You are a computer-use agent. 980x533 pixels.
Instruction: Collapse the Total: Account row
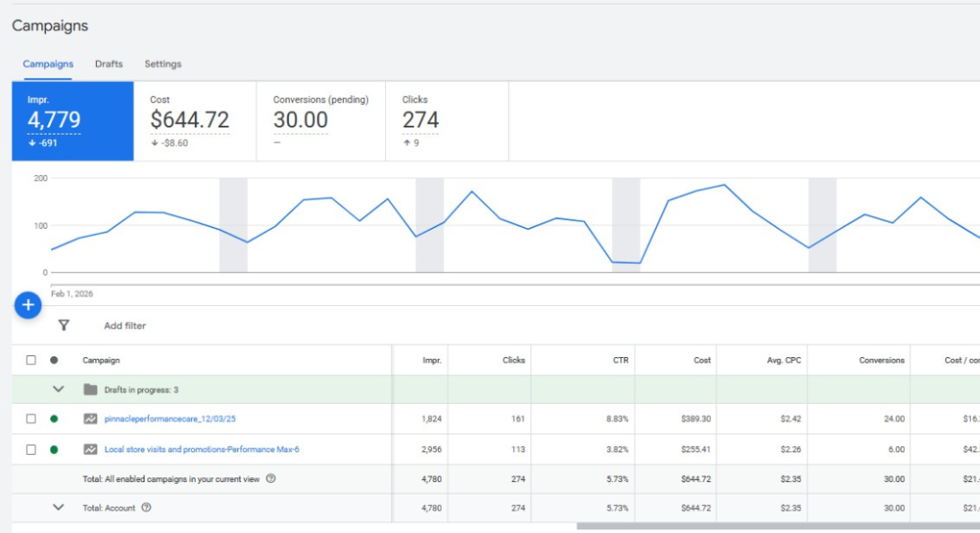[x=57, y=508]
